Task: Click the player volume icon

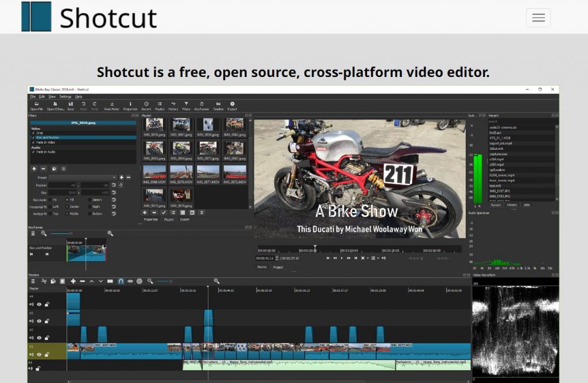Action: [x=383, y=258]
